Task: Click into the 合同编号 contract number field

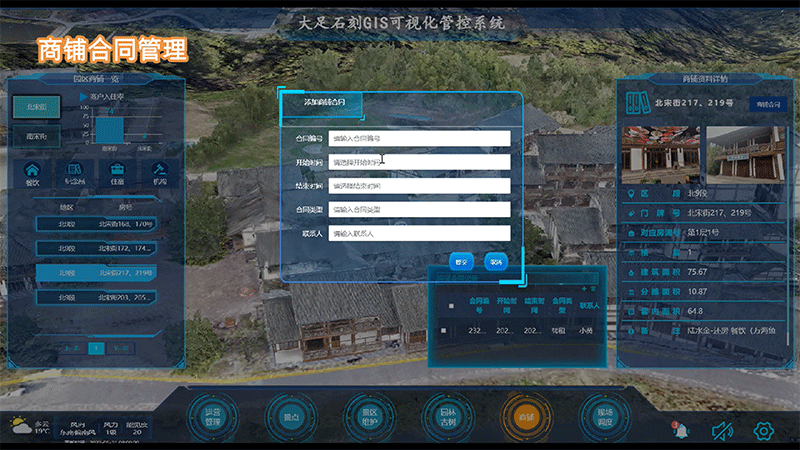Action: point(420,138)
